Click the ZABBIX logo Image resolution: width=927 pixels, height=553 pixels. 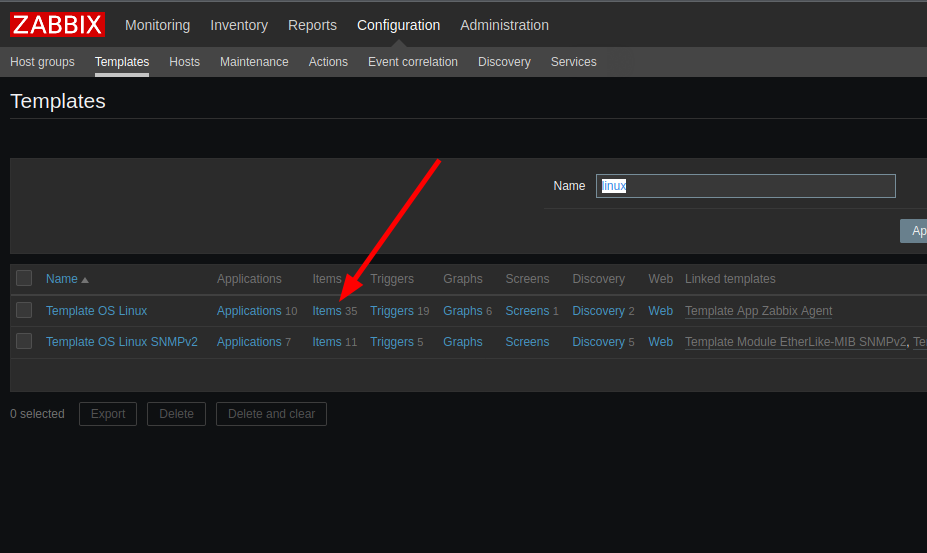coord(57,25)
